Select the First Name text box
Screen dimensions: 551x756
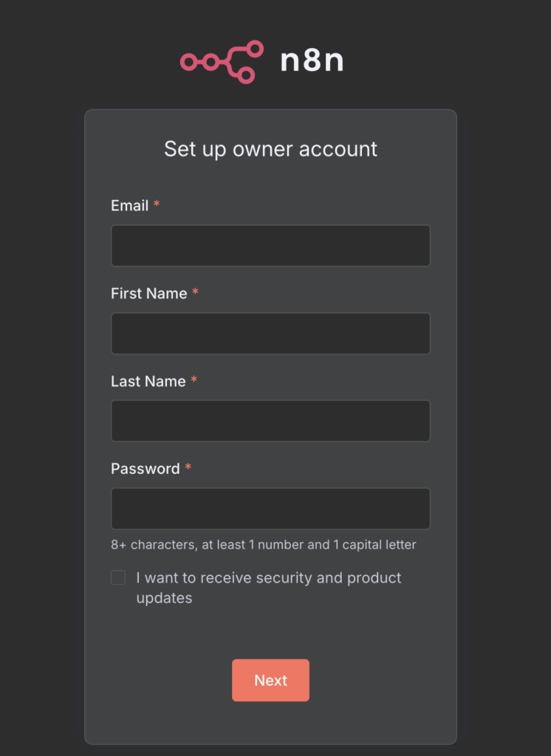pyautogui.click(x=270, y=333)
